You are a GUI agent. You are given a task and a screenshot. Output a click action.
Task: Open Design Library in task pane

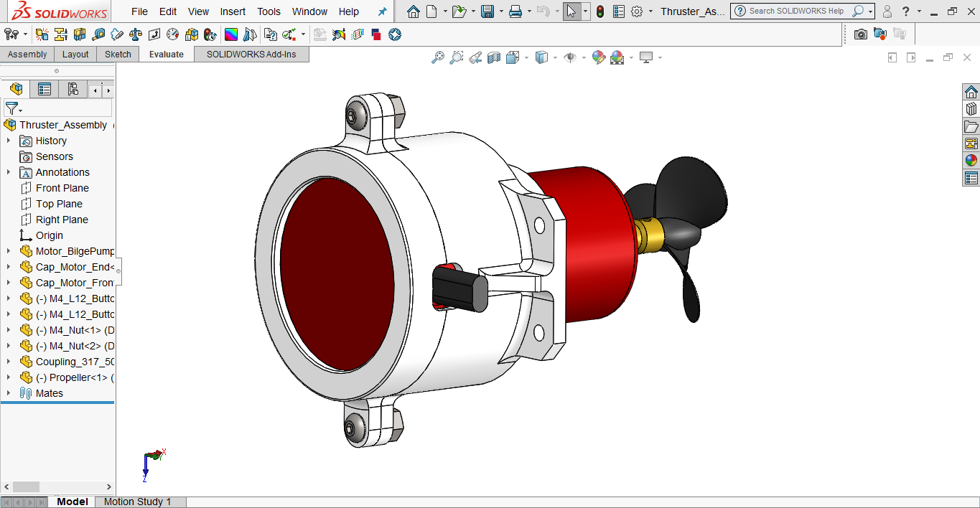tap(971, 109)
